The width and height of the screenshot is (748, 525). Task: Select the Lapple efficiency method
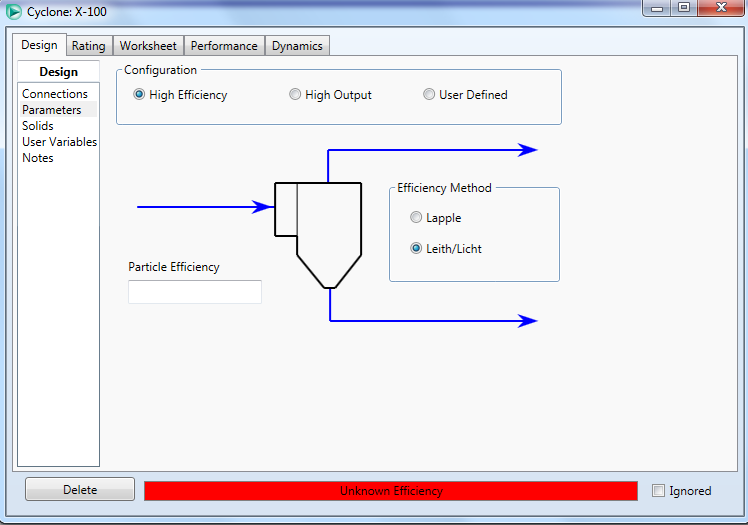point(416,217)
